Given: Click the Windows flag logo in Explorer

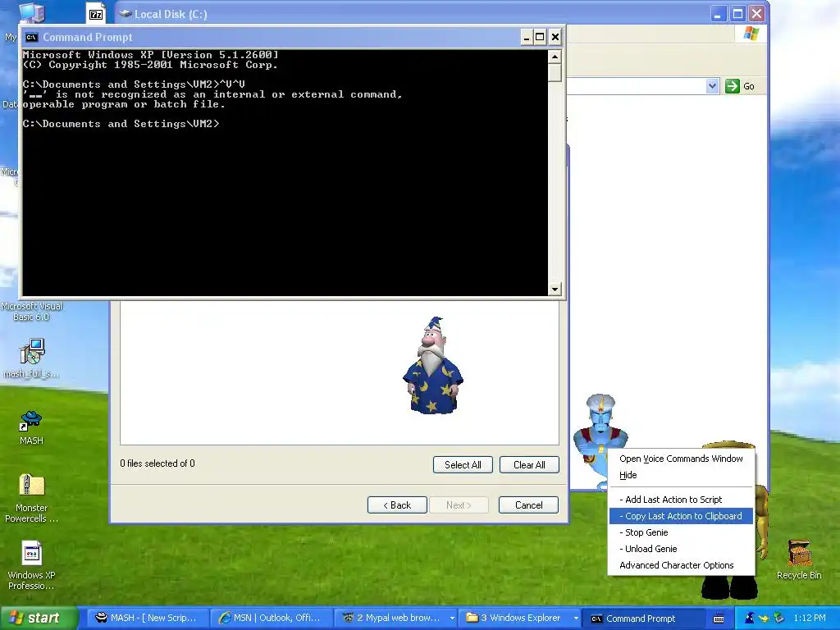Looking at the screenshot, I should (x=751, y=34).
